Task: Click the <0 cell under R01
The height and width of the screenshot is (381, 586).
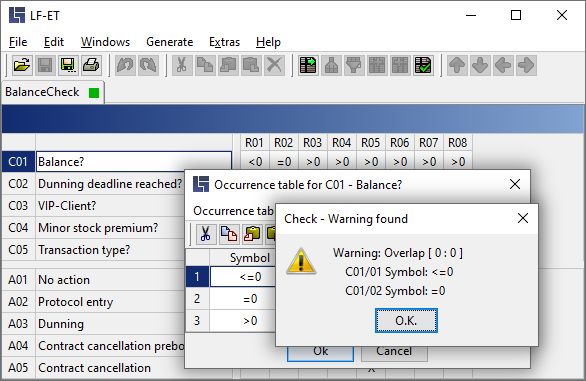Action: (x=255, y=162)
